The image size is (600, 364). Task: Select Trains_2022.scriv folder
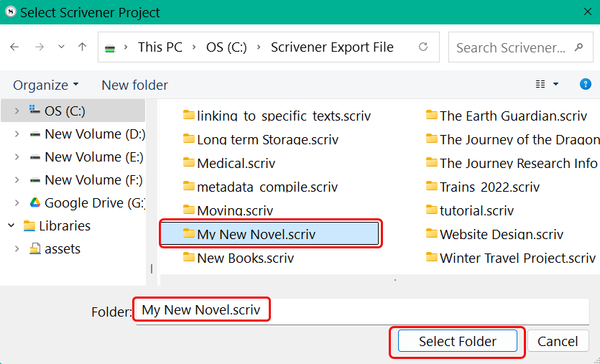point(483,187)
